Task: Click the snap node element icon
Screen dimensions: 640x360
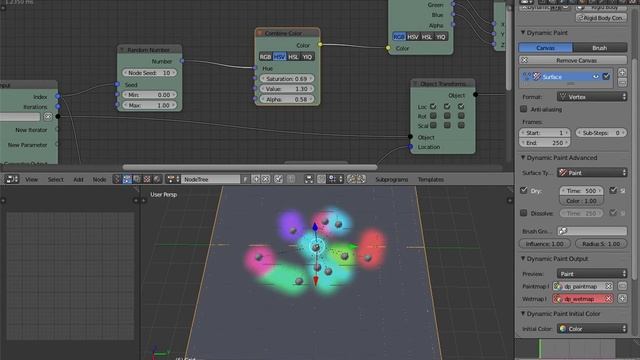Action: point(336,179)
